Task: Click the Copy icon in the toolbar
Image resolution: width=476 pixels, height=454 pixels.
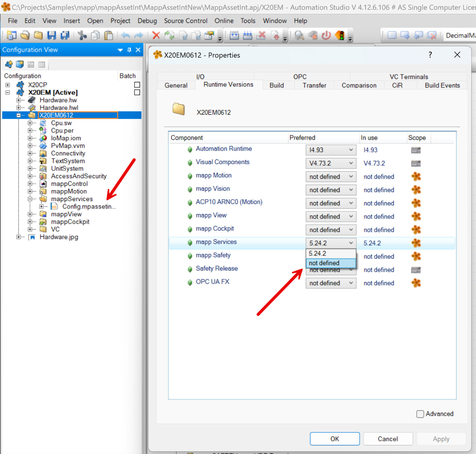Action: pos(95,35)
